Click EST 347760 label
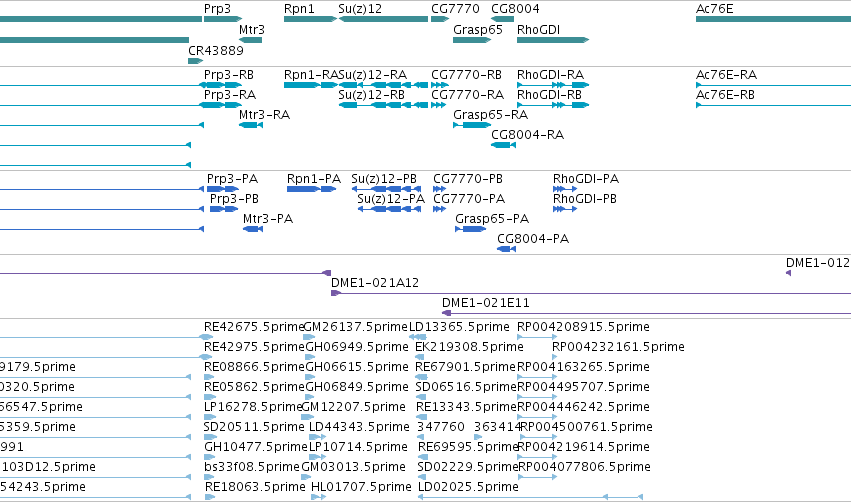This screenshot has width=851, height=502. 441,428
